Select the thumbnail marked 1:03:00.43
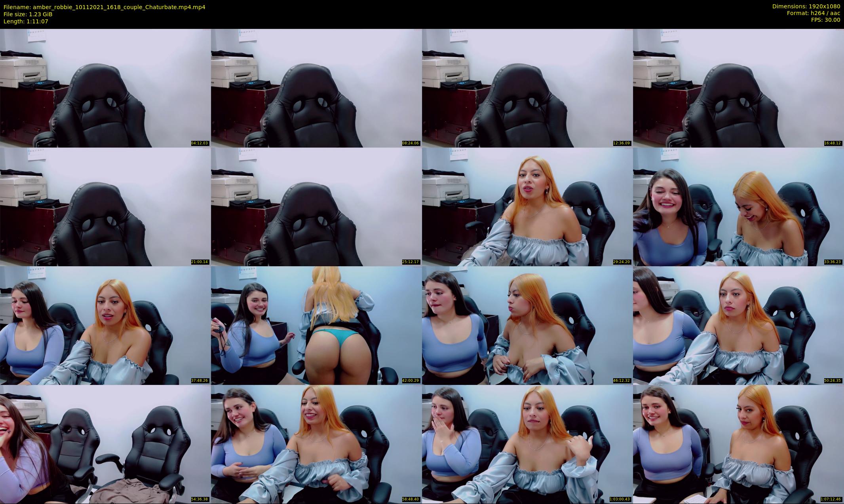This screenshot has height=504, width=844. (527, 444)
